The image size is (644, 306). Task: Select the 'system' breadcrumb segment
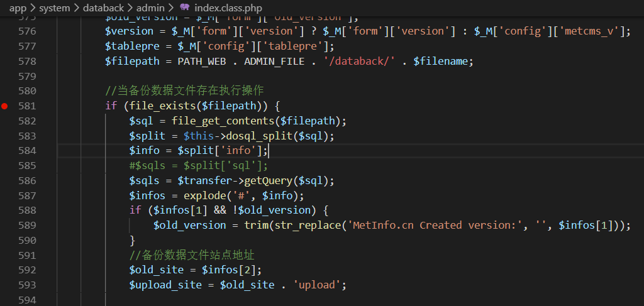click(54, 8)
